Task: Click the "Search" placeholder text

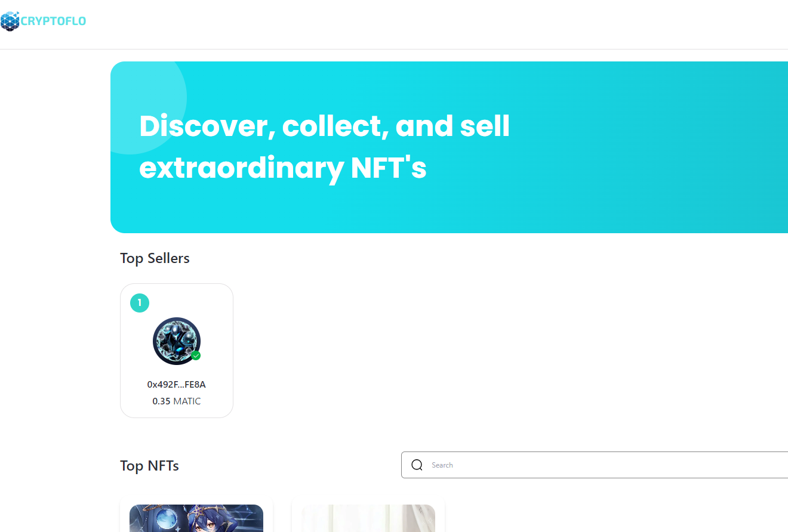Action: 442,465
